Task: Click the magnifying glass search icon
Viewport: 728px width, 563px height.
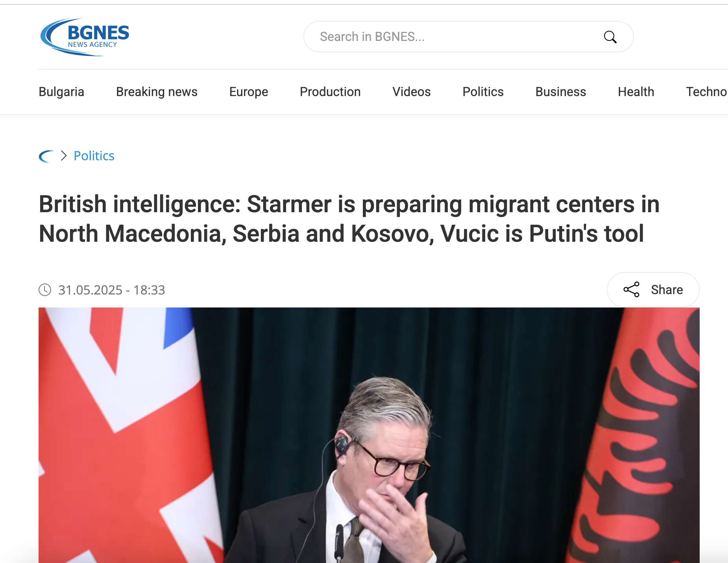Action: (610, 37)
